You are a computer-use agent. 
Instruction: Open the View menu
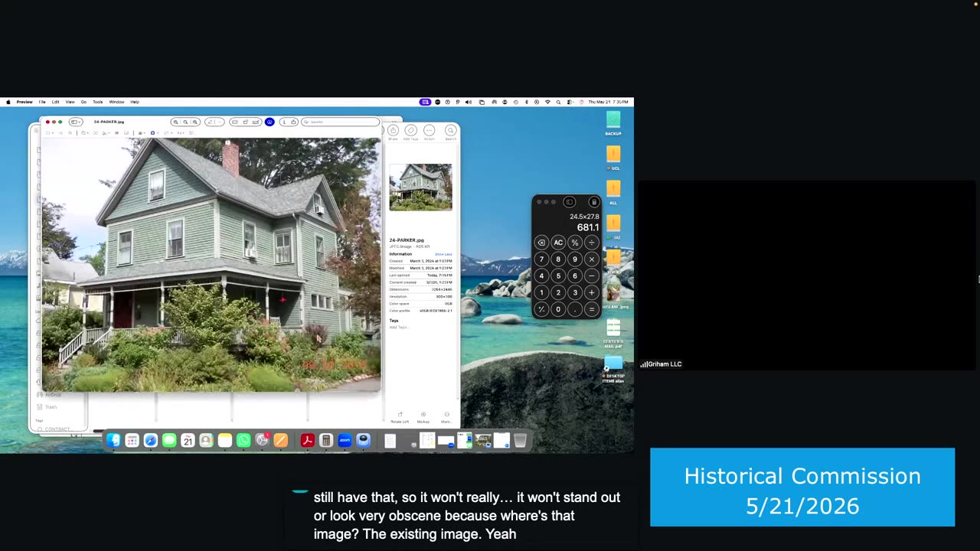click(70, 102)
